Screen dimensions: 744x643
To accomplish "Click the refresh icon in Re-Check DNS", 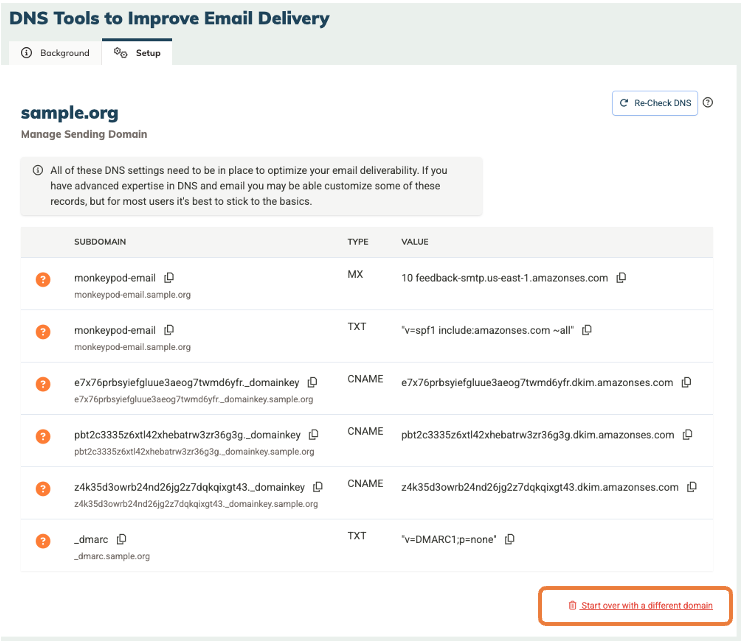I will point(624,103).
